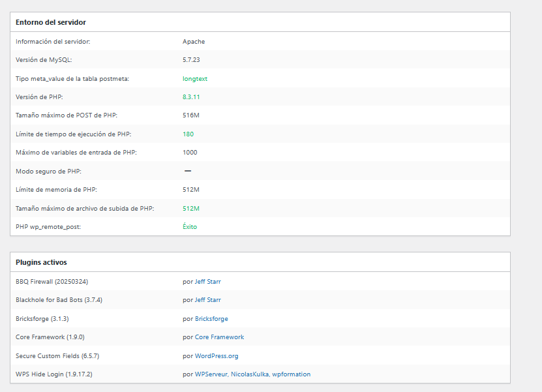Open the Core Framework author link
Screen dimensions: 542x392
click(219, 337)
